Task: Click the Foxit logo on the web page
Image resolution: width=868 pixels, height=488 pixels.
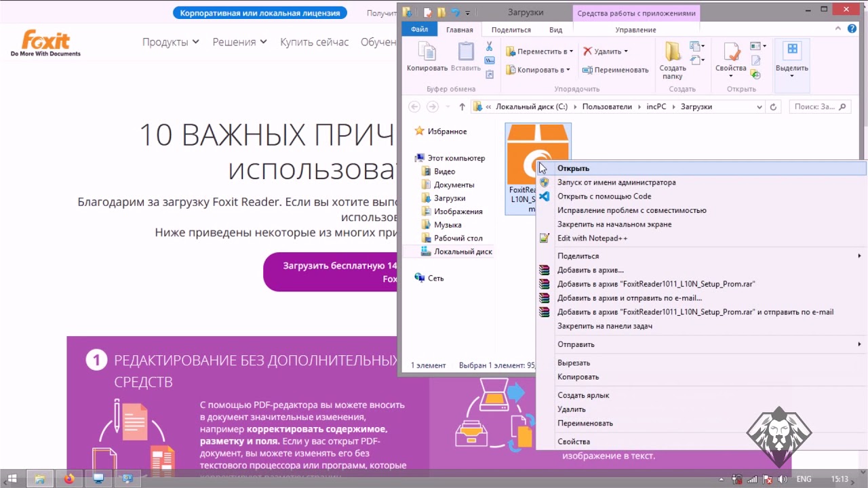Action: pos(45,43)
